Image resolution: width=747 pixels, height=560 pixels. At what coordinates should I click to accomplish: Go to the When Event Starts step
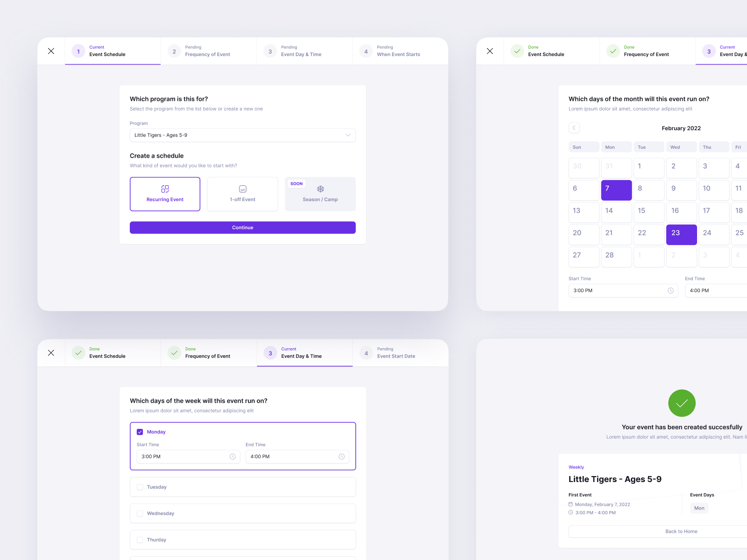coord(398,51)
